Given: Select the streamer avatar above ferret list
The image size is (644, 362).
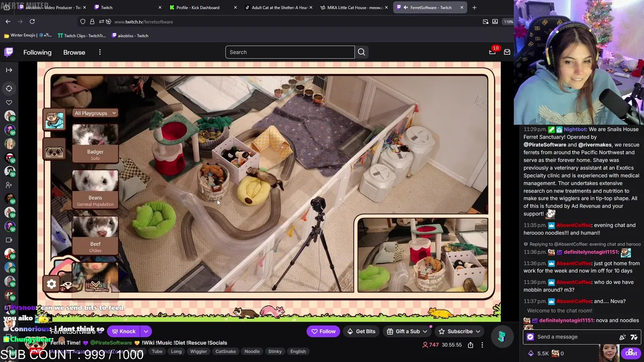Looking at the screenshot, I should coord(54,120).
